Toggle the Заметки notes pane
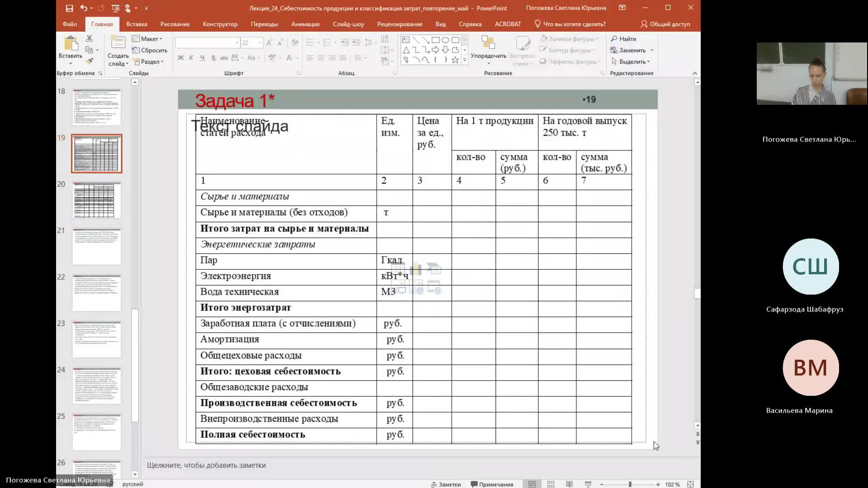868x488 pixels. (446, 484)
